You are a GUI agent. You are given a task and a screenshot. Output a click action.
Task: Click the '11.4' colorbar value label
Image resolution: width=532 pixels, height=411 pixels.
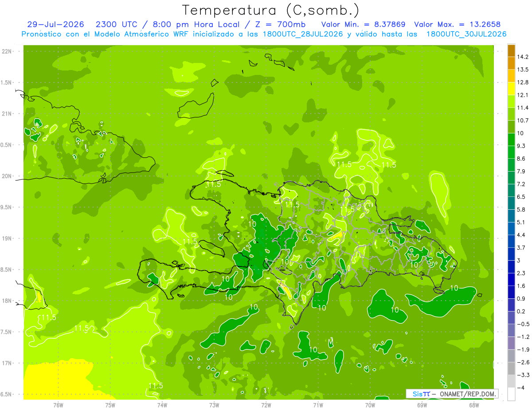tap(523, 108)
